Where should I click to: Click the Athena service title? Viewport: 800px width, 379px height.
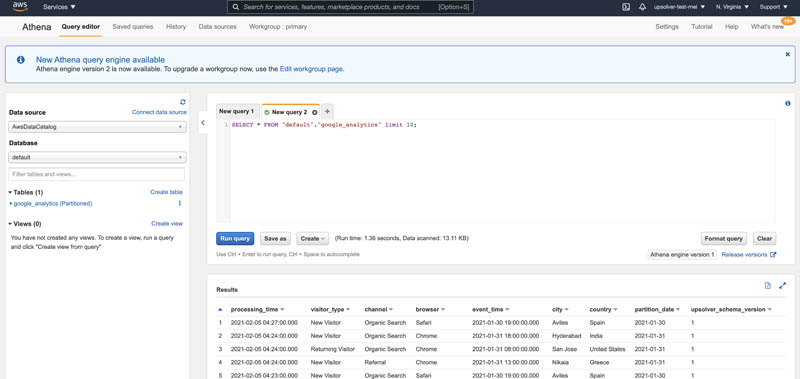37,27
